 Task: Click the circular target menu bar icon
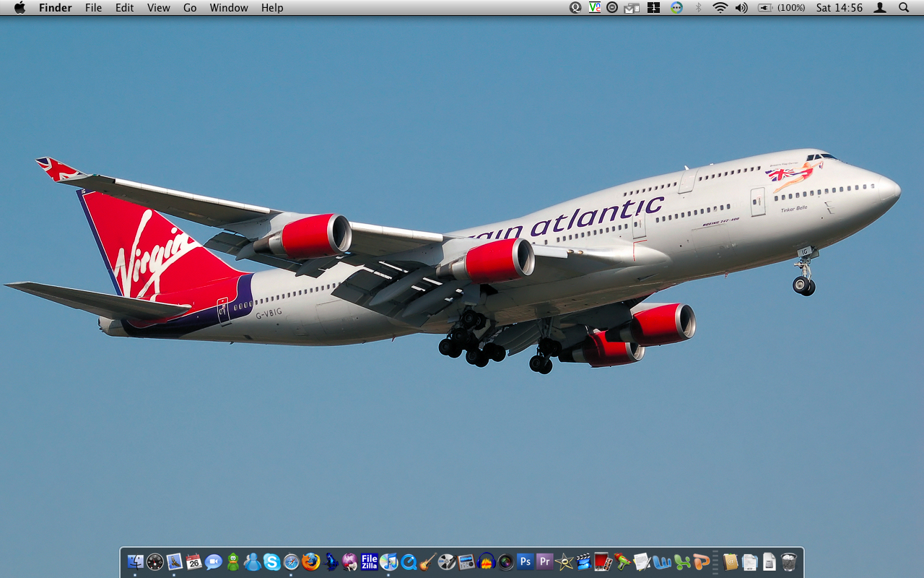point(612,8)
